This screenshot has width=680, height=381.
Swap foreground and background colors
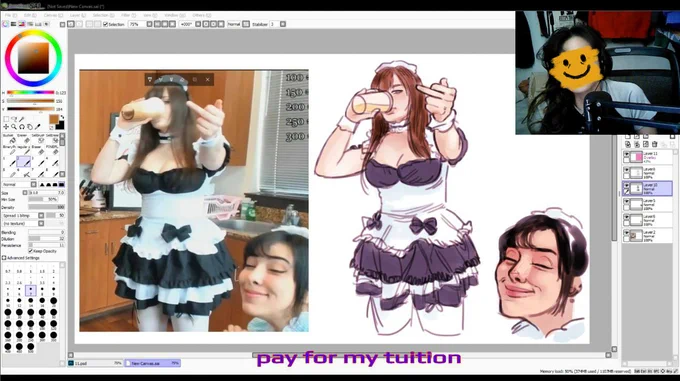62,117
